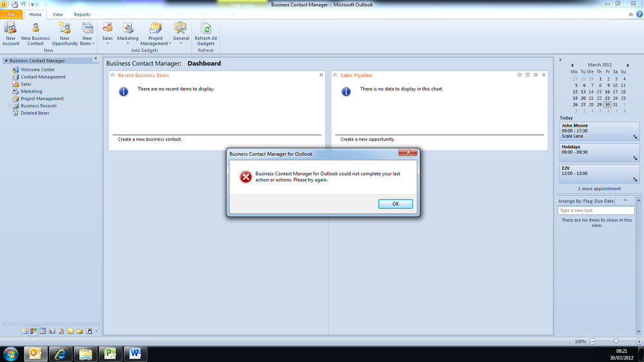The height and width of the screenshot is (362, 644).
Task: Click the New Account ribbon icon
Action: click(x=11, y=33)
